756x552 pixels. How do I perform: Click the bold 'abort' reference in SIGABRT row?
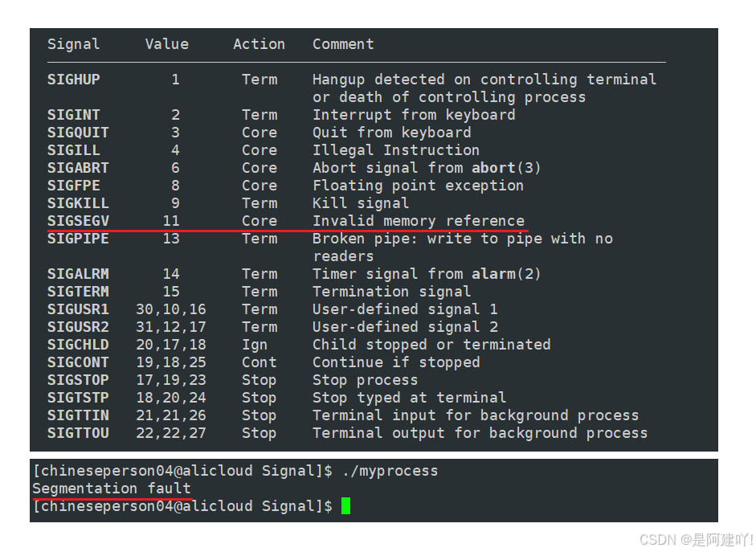[493, 168]
